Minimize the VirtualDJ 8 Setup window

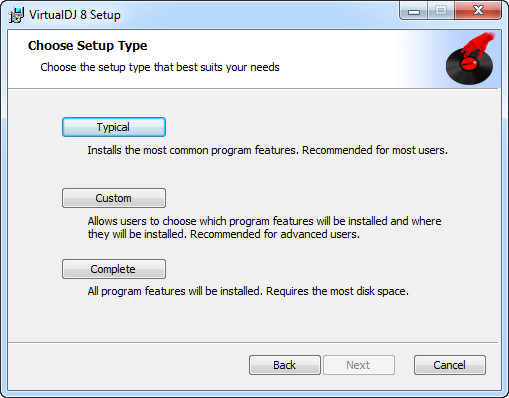click(414, 11)
